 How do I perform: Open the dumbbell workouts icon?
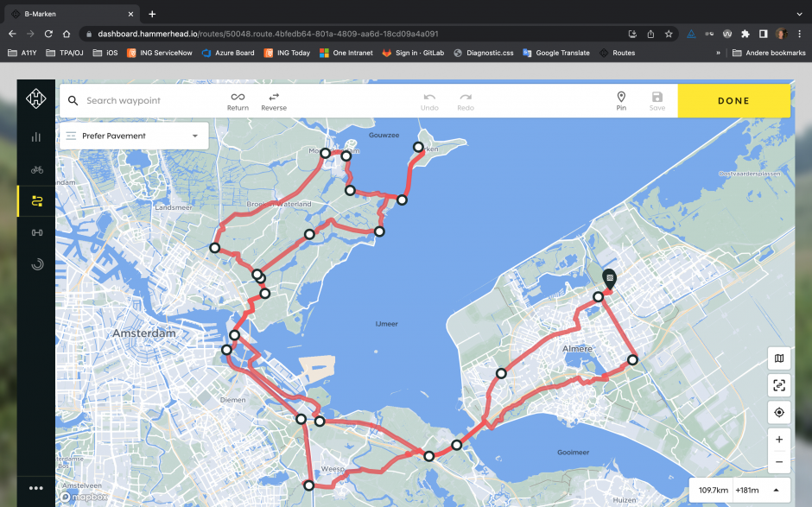click(x=36, y=232)
